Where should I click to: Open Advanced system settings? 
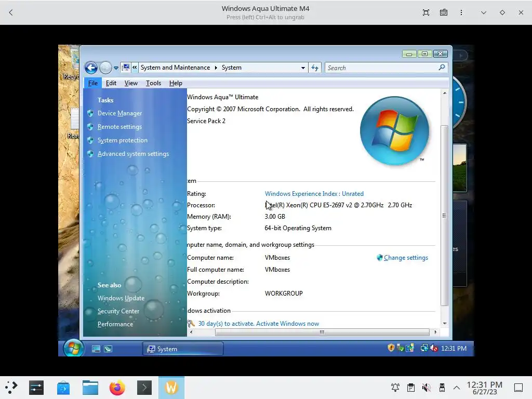point(133,154)
